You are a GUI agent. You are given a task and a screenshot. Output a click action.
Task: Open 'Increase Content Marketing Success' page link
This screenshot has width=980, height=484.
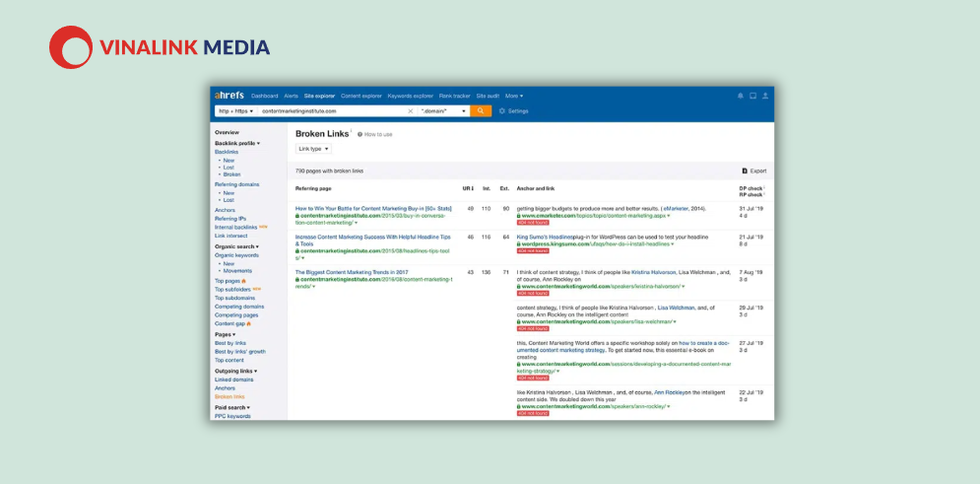(x=373, y=241)
